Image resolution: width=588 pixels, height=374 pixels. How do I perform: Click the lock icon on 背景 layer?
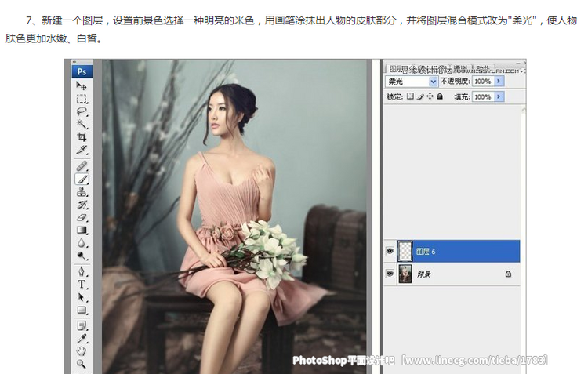(508, 274)
